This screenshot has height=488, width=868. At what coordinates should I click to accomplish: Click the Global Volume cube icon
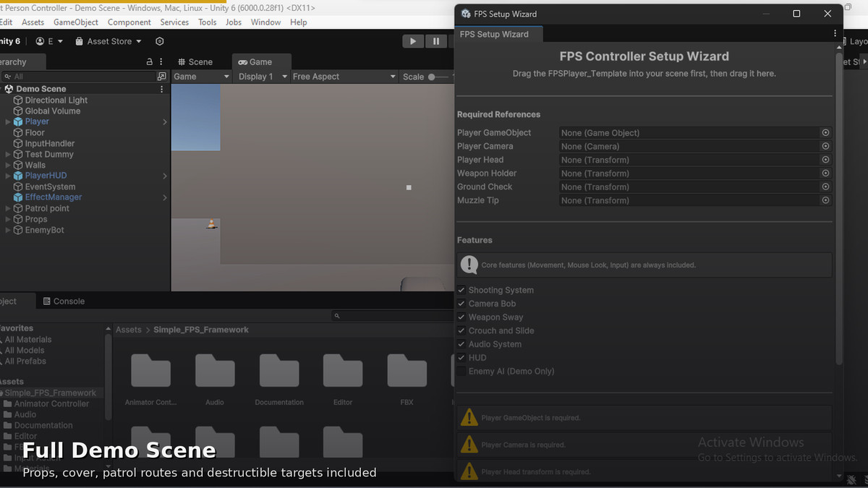[19, 111]
